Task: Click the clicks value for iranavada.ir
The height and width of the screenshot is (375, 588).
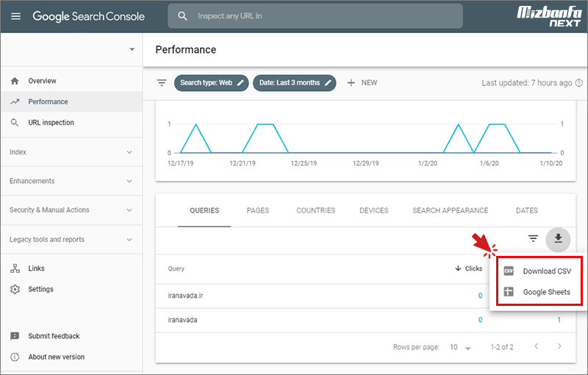Action: pyautogui.click(x=480, y=296)
